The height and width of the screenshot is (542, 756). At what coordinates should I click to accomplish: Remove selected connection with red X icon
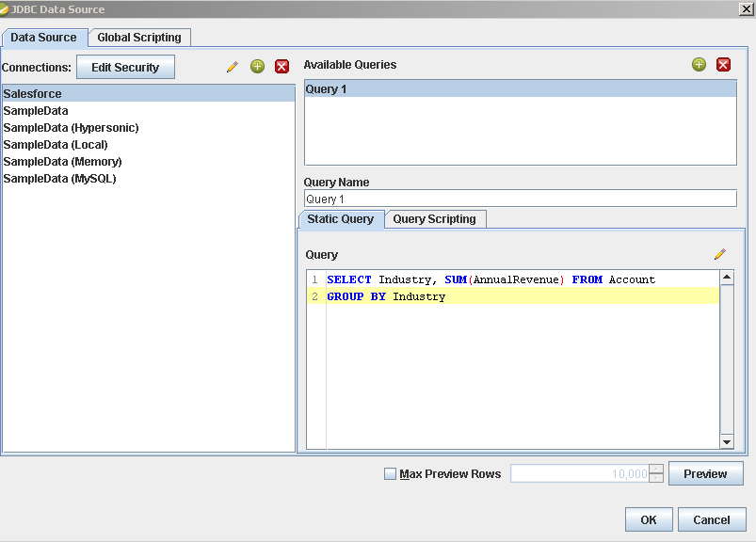point(281,67)
